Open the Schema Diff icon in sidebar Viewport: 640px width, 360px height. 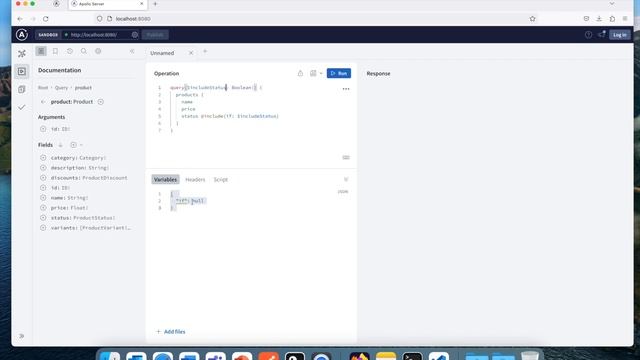click(22, 89)
